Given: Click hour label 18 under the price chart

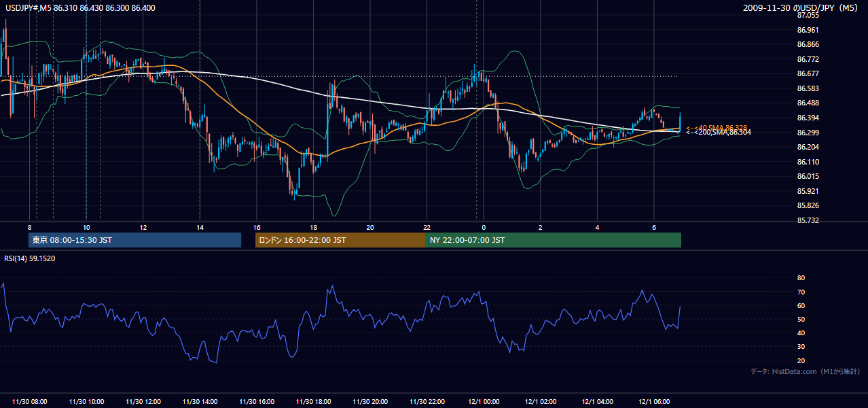Looking at the screenshot, I should (x=313, y=227).
